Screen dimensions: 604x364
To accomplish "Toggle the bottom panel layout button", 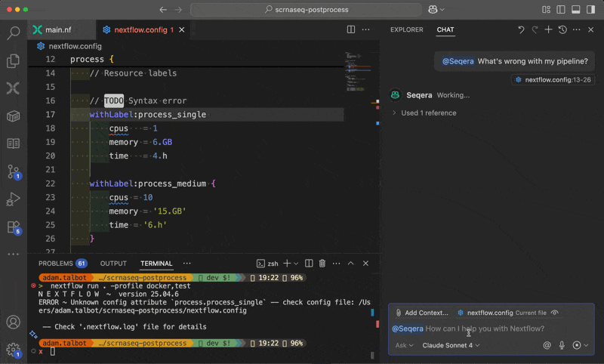I will [575, 10].
